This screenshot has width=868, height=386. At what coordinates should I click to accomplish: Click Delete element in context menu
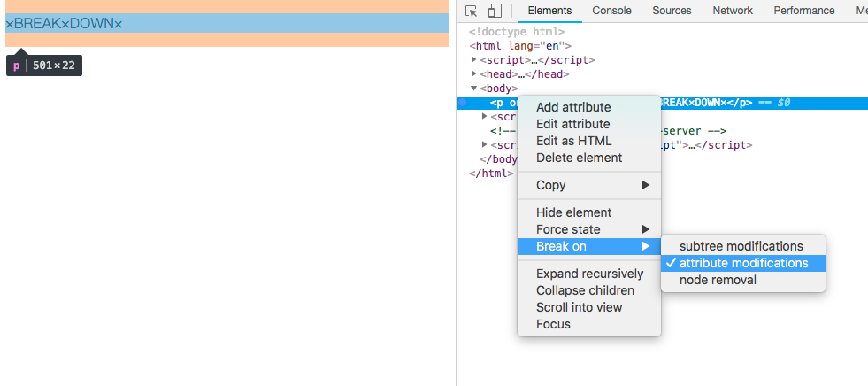(579, 158)
